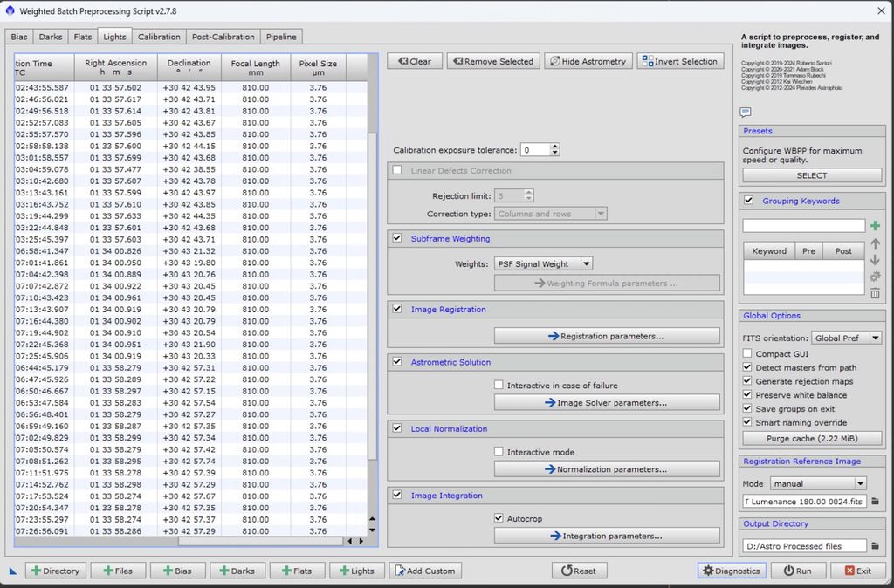Viewport: 894px width, 588px height.
Task: Remove Selected frames from list
Action: [x=493, y=61]
